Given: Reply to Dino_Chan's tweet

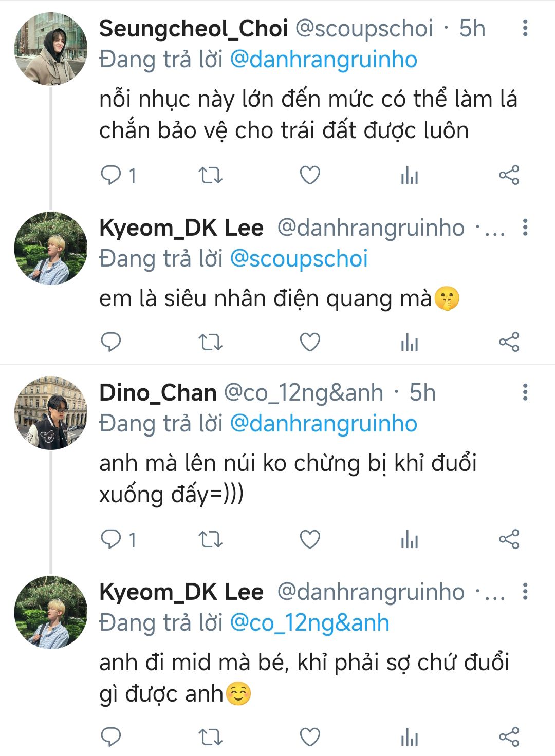Looking at the screenshot, I should (111, 539).
